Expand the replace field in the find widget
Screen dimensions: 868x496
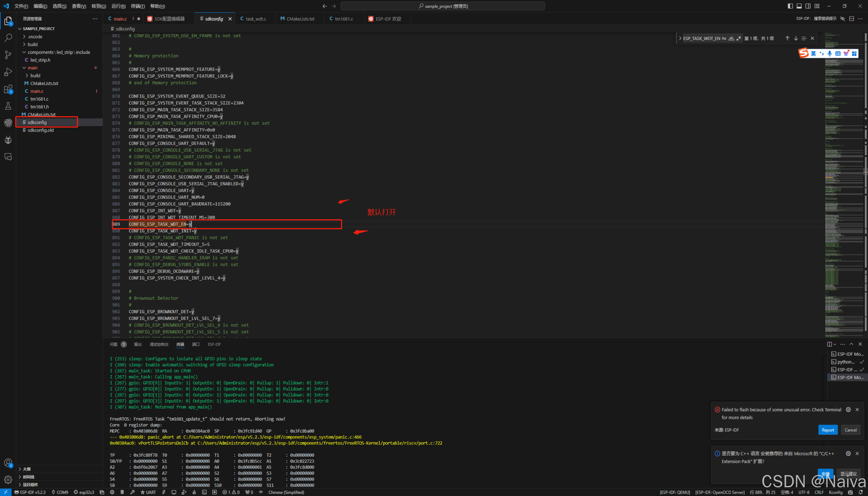click(x=680, y=38)
